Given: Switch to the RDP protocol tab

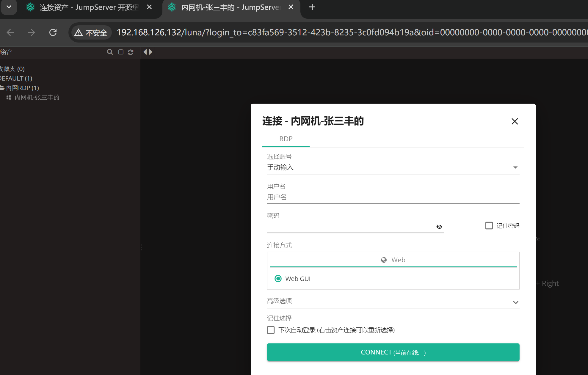Looking at the screenshot, I should (286, 139).
